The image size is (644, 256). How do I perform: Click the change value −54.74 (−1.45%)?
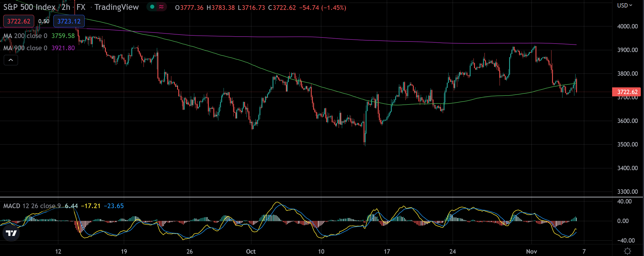pyautogui.click(x=323, y=8)
